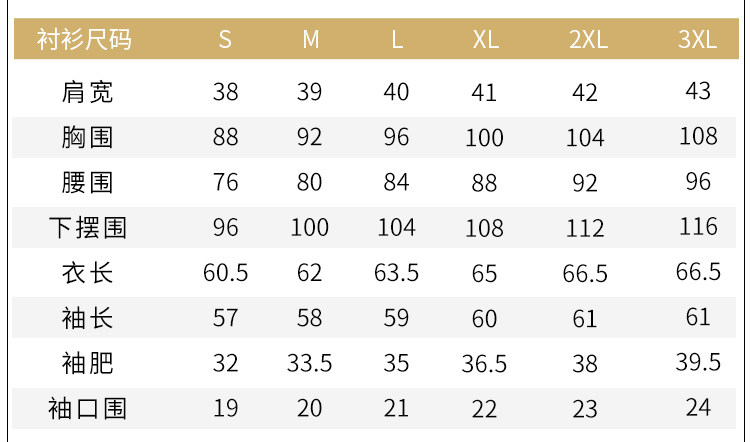Select the 下摆围 row label
The image size is (750, 442).
click(88, 227)
